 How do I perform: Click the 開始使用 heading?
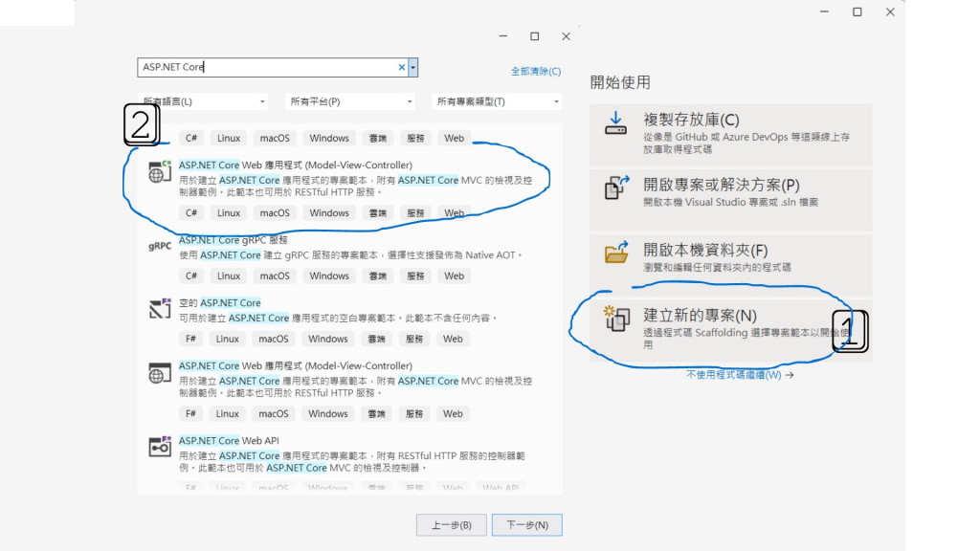pos(620,82)
